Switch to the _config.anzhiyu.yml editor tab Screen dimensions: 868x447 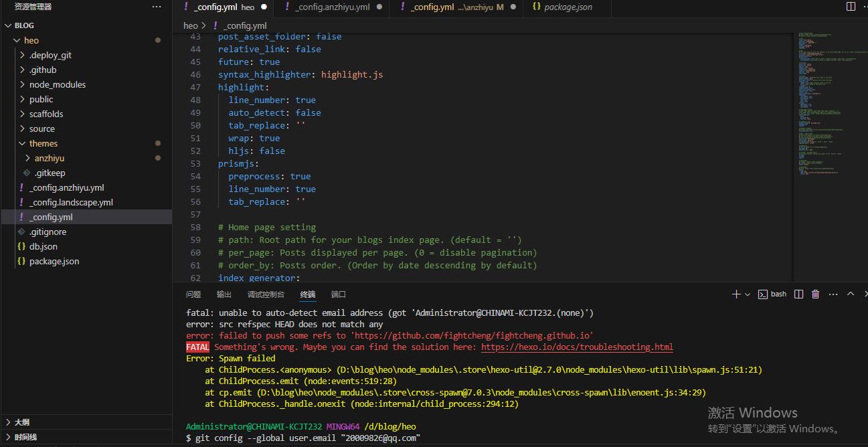point(332,7)
